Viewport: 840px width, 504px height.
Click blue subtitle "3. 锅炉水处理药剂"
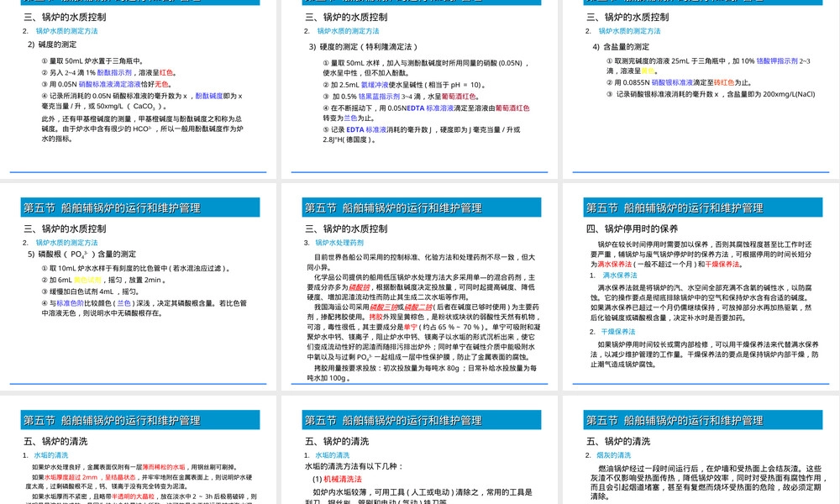333,243
